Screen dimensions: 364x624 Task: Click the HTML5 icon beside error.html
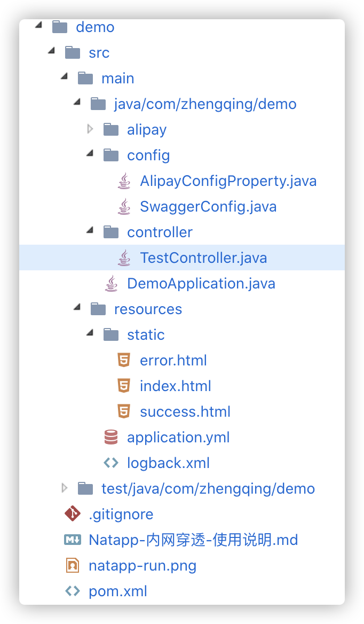coord(124,361)
